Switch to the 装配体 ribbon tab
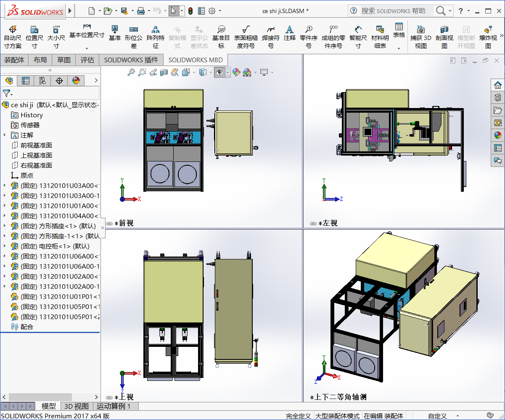This screenshot has width=505, height=420. [x=14, y=60]
